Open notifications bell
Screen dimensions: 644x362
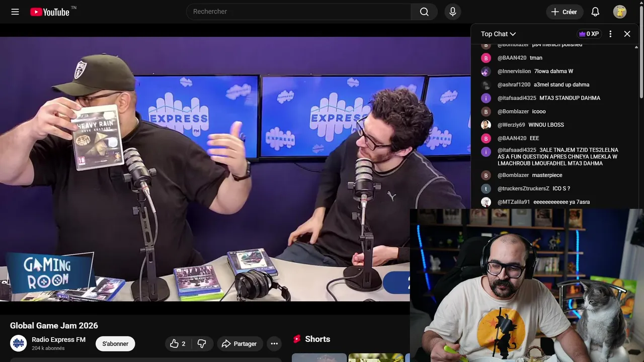pyautogui.click(x=595, y=12)
